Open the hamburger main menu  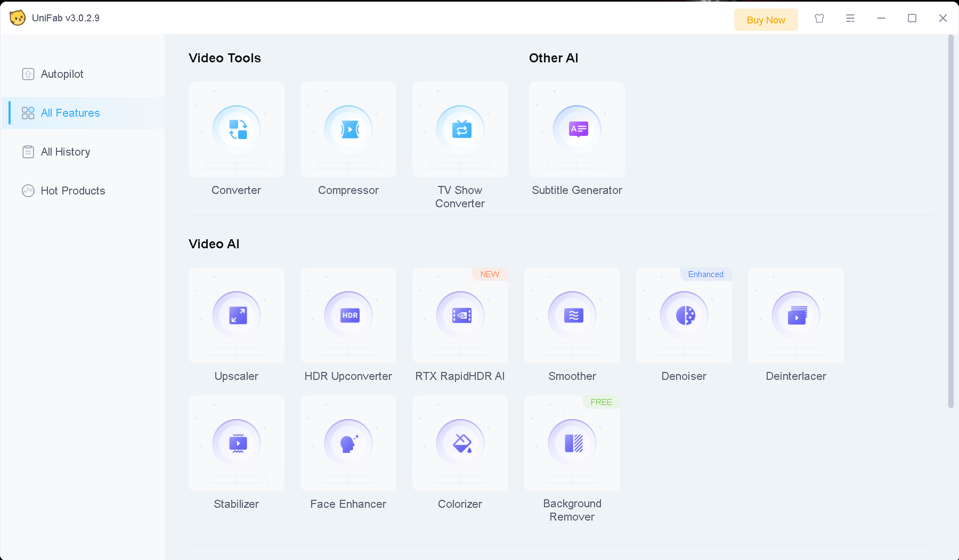click(x=850, y=18)
